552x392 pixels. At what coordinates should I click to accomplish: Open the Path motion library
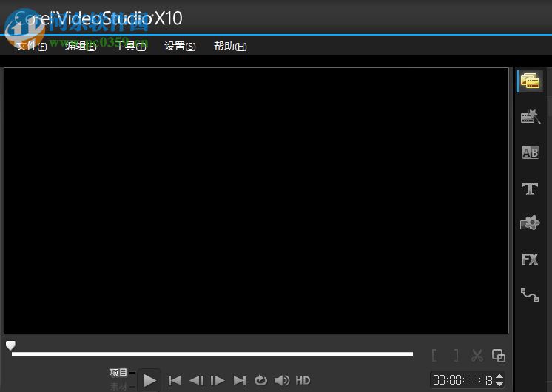click(530, 294)
